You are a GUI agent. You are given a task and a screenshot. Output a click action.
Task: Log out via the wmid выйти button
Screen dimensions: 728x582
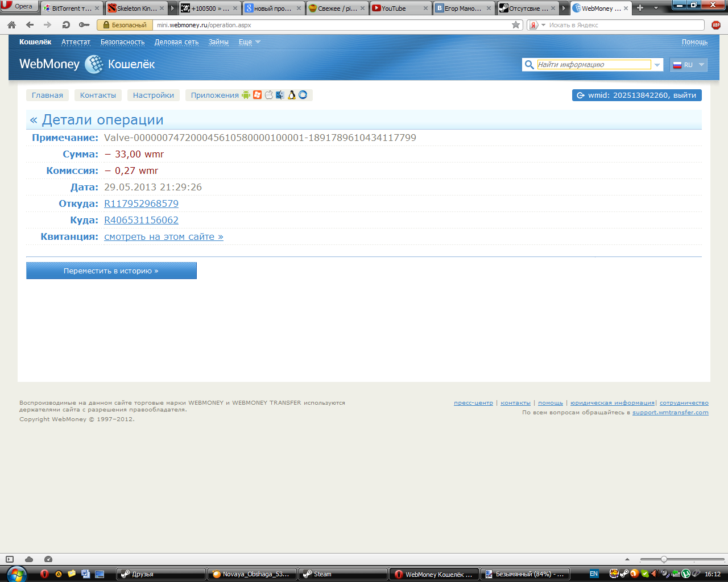637,95
